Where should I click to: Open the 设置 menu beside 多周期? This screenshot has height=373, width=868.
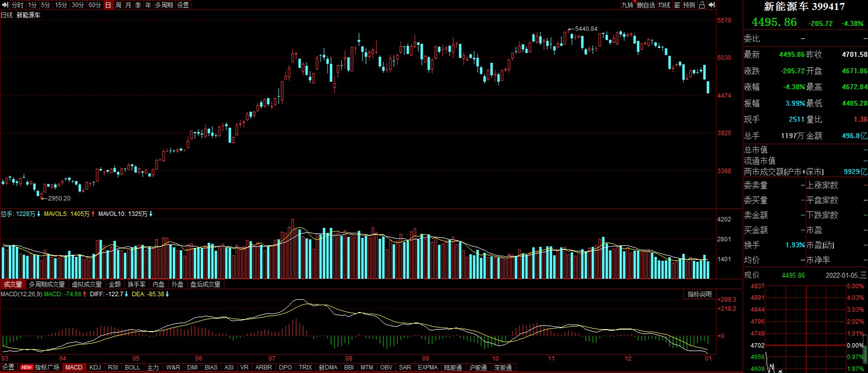(183, 5)
